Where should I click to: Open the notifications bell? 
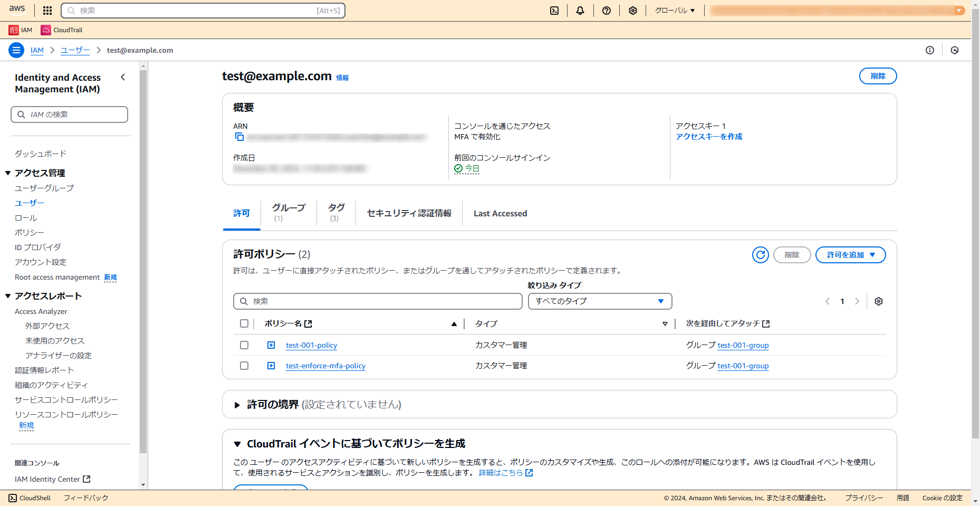(580, 11)
